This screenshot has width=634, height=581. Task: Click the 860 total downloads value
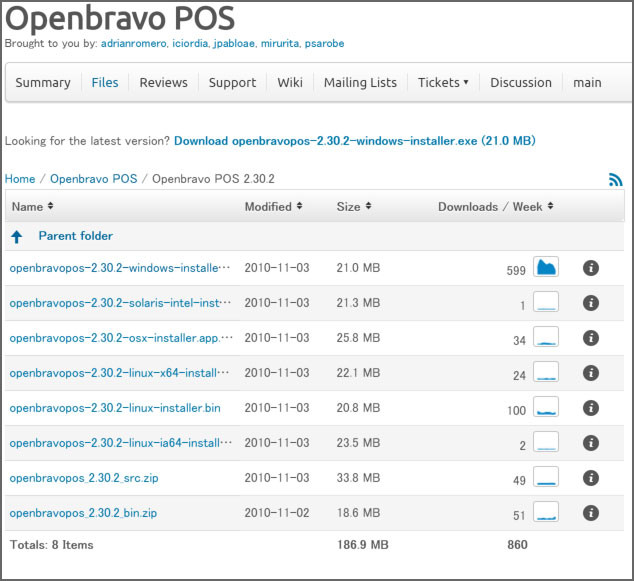tap(517, 545)
